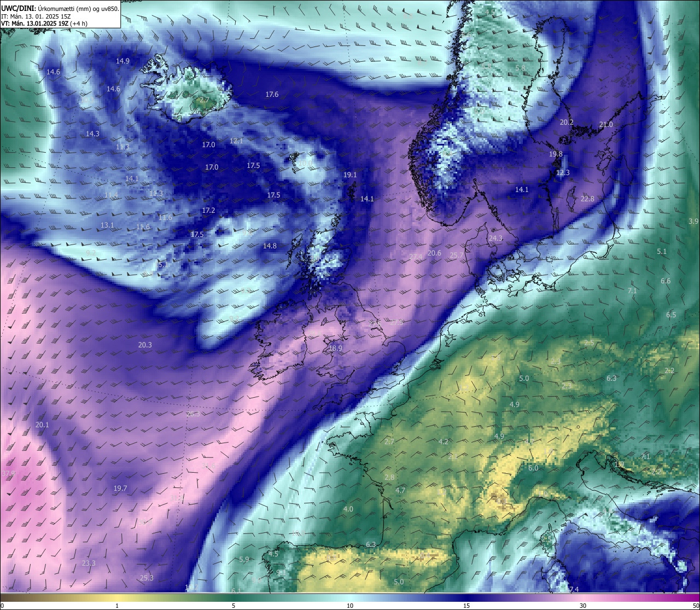Image resolution: width=700 pixels, height=610 pixels.
Task: Select the 19.7 value label
Action: (120, 489)
